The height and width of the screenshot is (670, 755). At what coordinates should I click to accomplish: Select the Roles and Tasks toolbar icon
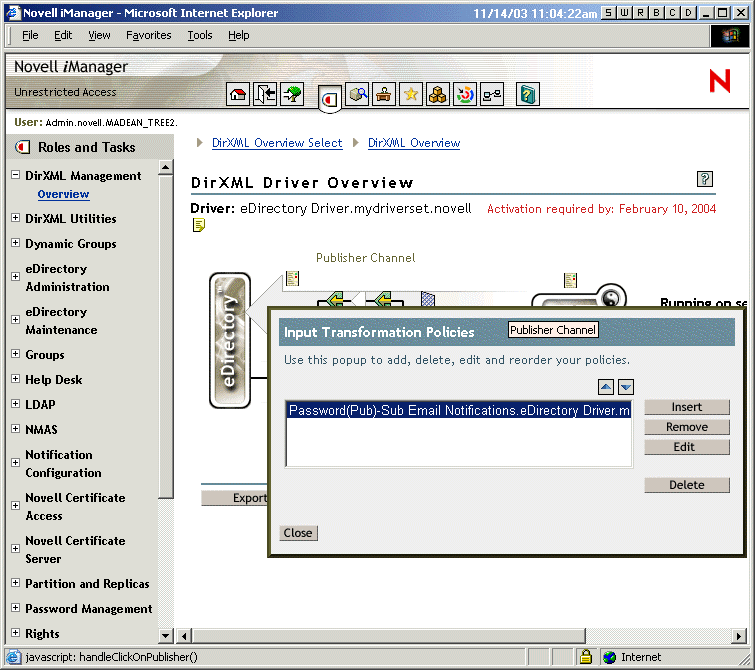point(330,99)
